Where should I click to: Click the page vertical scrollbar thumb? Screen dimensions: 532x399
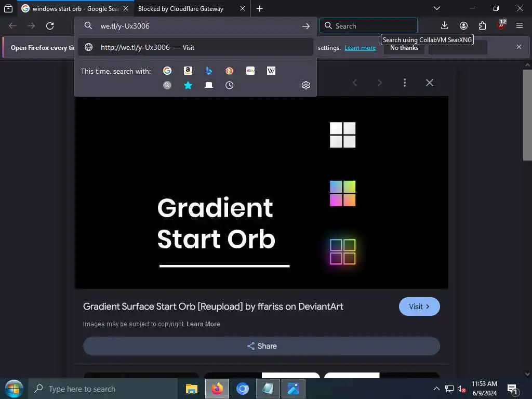[527, 115]
